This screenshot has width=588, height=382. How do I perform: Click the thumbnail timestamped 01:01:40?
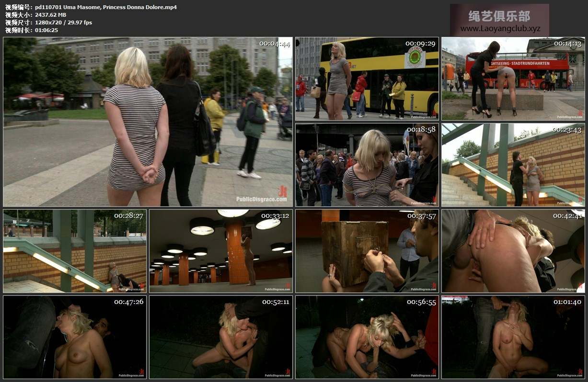[x=513, y=337]
